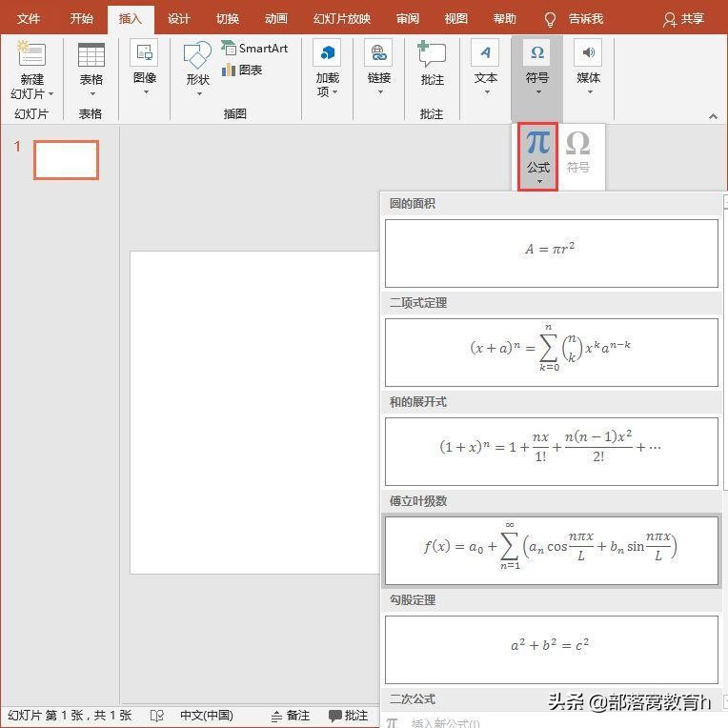The height and width of the screenshot is (728, 728).
Task: Insert the Fourier Series (傅立叶级数) equation
Action: click(552, 551)
